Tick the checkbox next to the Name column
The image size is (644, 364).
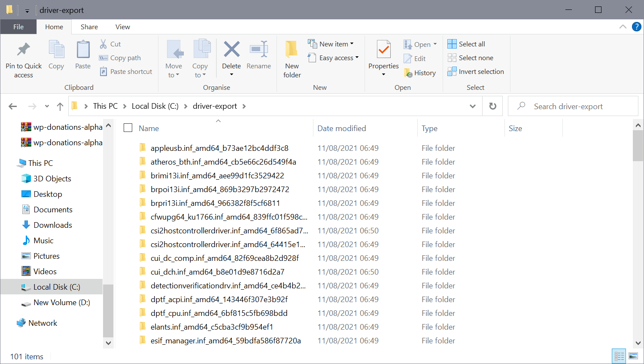point(128,128)
